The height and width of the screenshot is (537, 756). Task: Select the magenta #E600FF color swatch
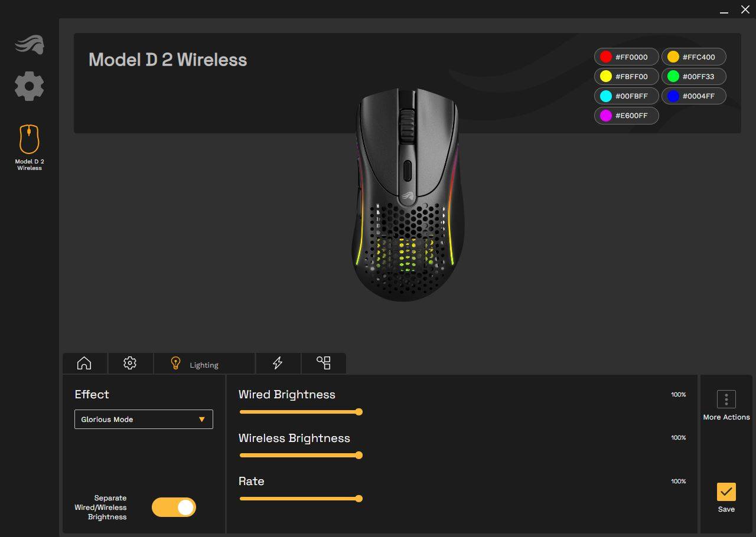pos(627,116)
